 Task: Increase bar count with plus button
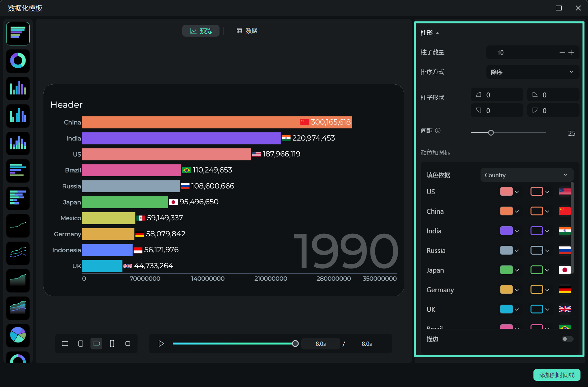[x=571, y=52]
